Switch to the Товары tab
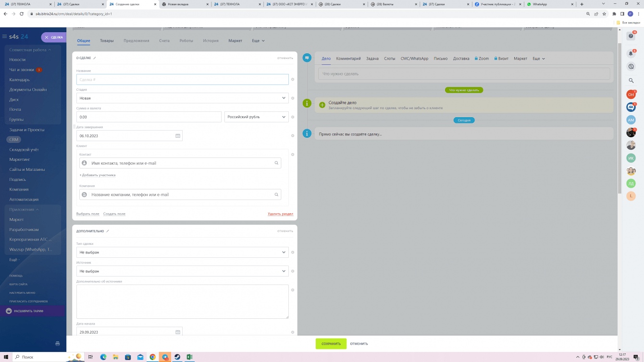The width and height of the screenshot is (644, 362). [x=107, y=41]
